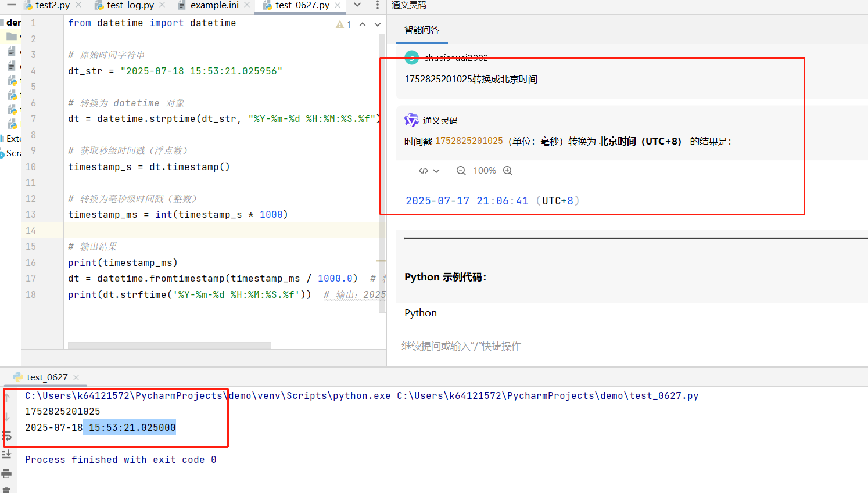
Task: Click the python.exe command path in console
Action: [x=208, y=396]
